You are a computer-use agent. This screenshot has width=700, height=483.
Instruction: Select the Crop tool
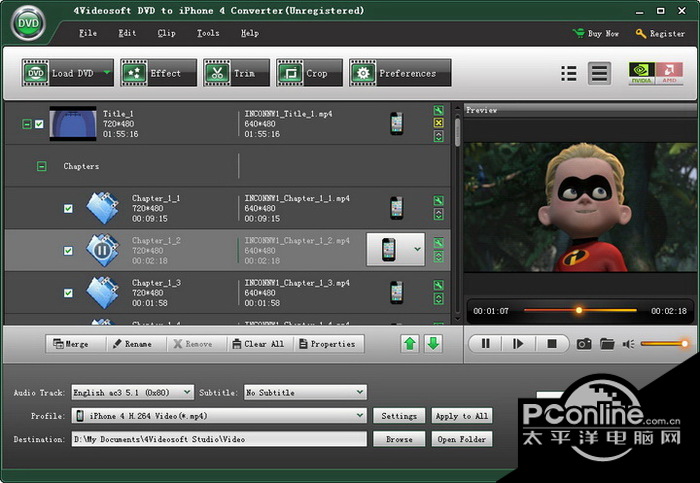coord(309,73)
